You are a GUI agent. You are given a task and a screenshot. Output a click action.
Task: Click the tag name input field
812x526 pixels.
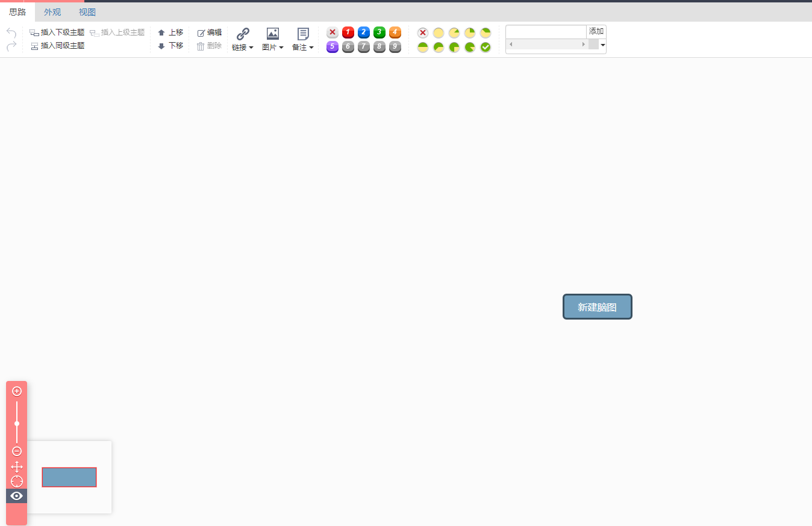(546, 32)
